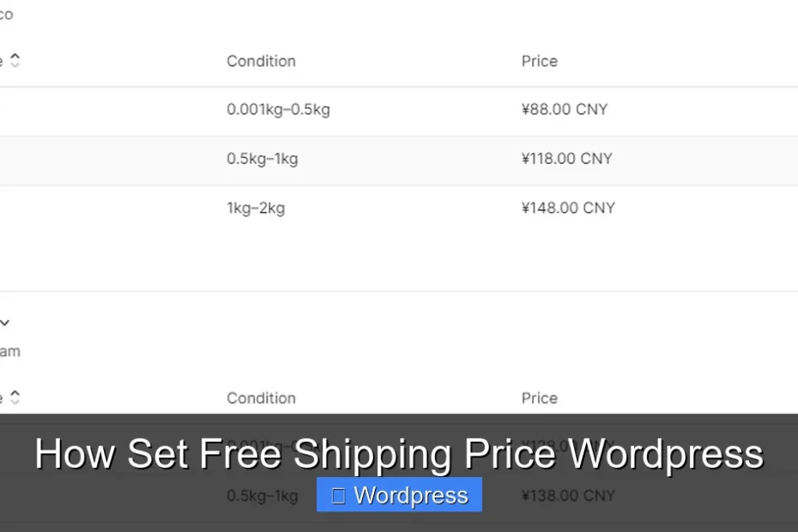Image resolution: width=798 pixels, height=532 pixels.
Task: Click the up arrow of the lower sort control
Action: 15,394
